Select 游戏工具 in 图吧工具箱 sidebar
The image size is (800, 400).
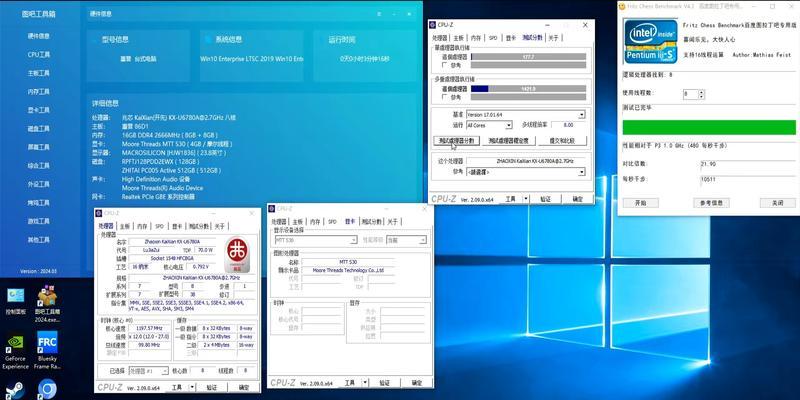click(39, 221)
